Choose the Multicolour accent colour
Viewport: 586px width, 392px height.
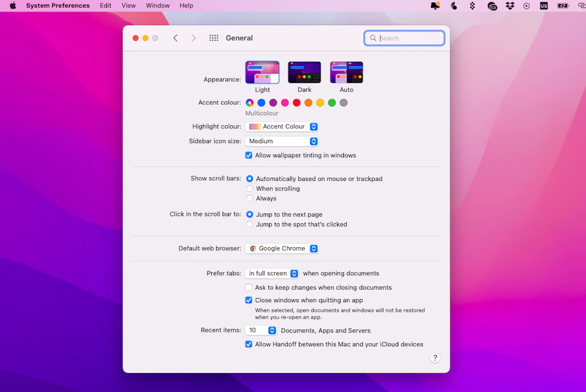click(x=250, y=103)
